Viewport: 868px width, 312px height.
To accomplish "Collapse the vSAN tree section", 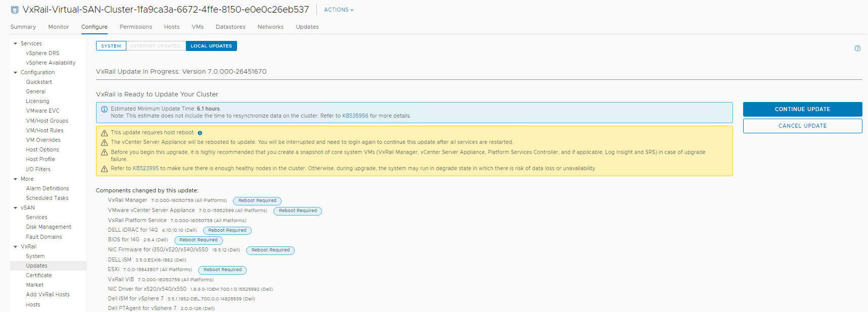I will [16, 208].
